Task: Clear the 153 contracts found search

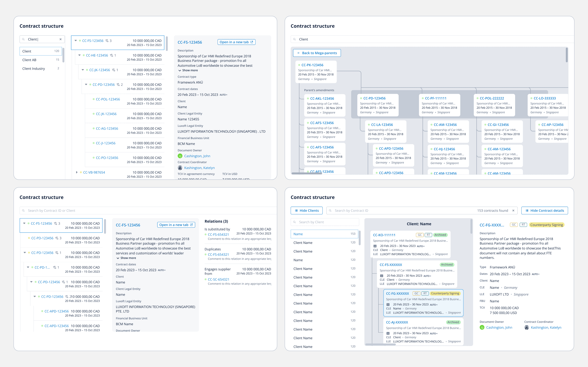Action: [x=513, y=210]
